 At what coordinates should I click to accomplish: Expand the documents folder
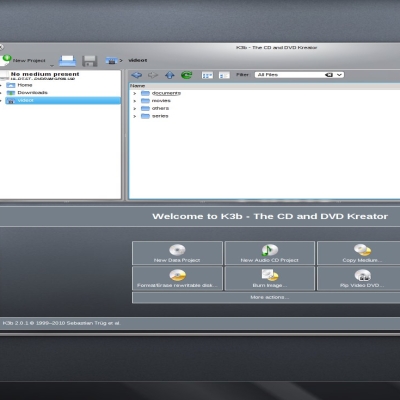[135, 93]
